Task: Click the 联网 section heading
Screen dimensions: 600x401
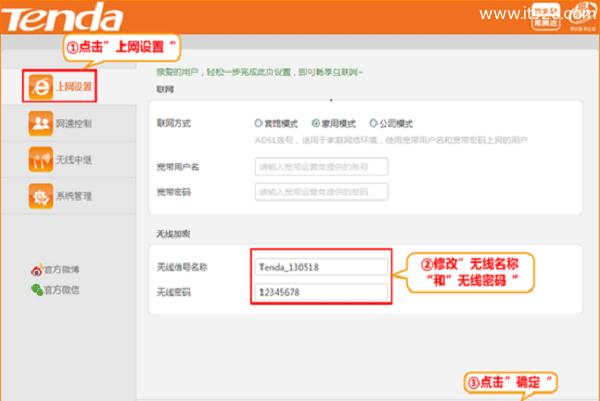Action: [165, 89]
